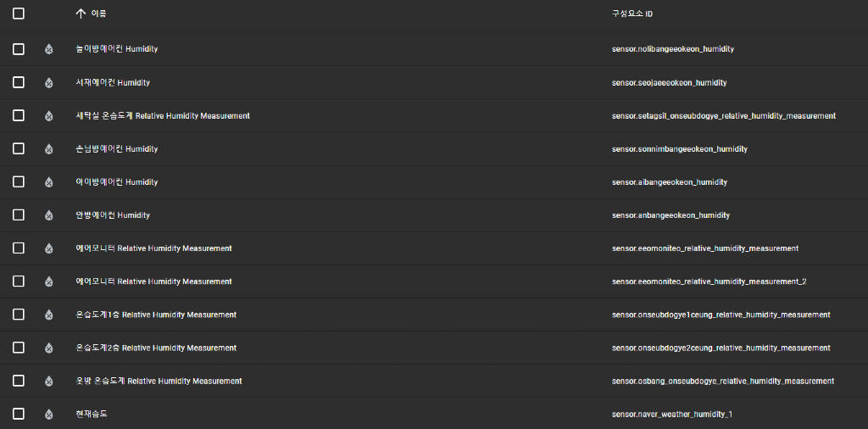Viewport: 868px width, 429px height.
Task: Click humidity icon for 아이방에어컨 Humidity row
Action: 49,181
